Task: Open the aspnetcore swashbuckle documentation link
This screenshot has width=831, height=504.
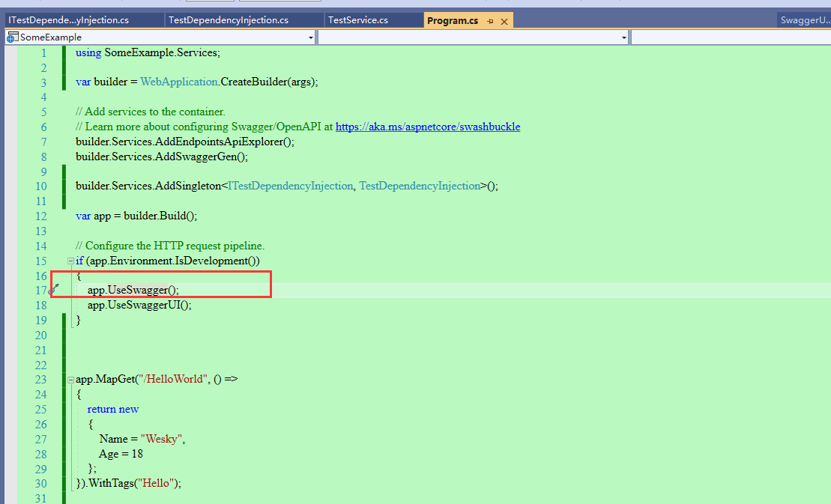Action: 428,127
